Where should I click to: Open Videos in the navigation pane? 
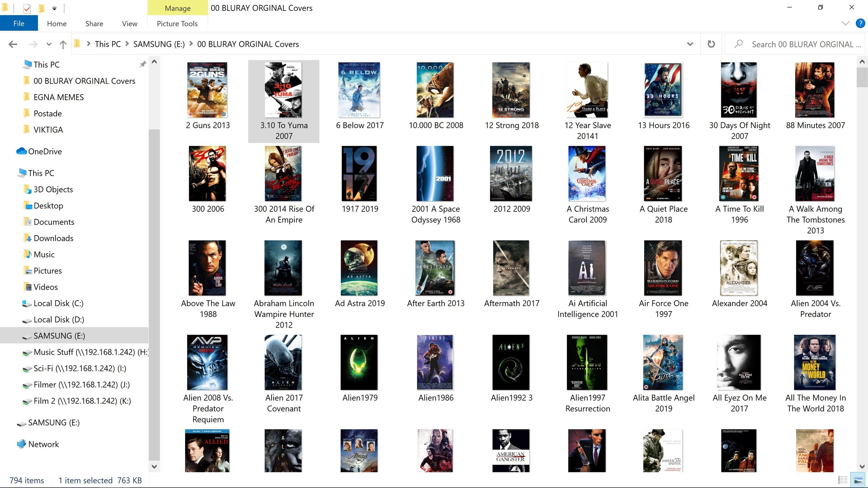point(45,287)
